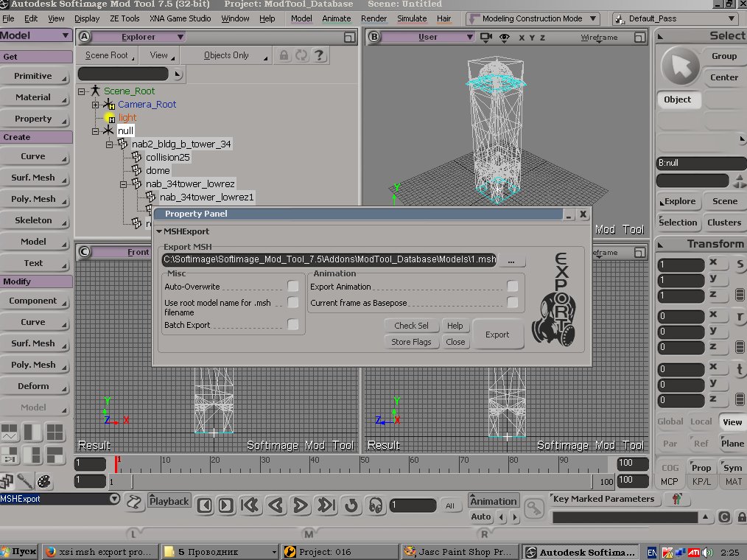Screen dimensions: 747x560
Task: Toggle the Z axis in viewport B
Action: click(543, 38)
